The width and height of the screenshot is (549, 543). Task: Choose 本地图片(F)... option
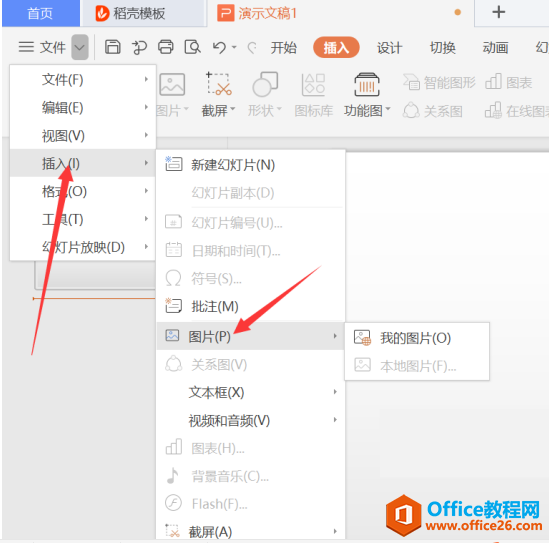(x=417, y=366)
